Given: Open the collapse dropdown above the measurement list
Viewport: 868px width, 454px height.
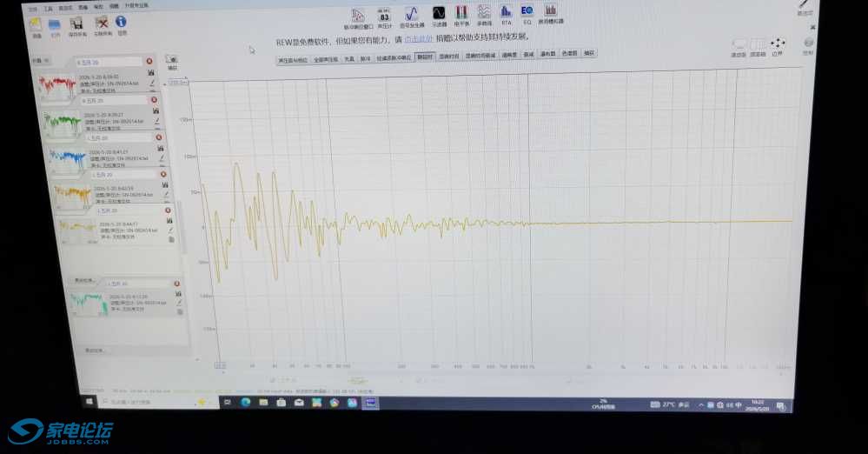Looking at the screenshot, I should [40, 60].
